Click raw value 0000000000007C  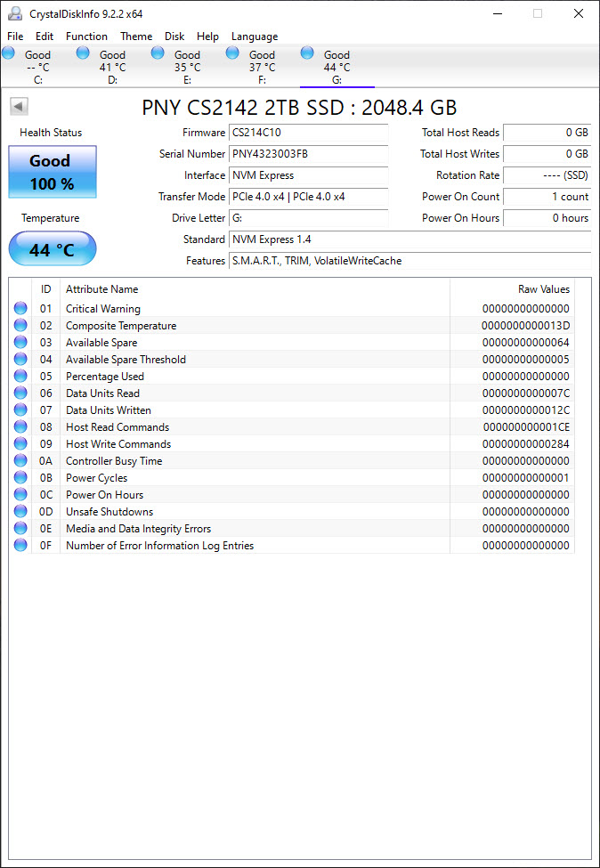pos(525,393)
